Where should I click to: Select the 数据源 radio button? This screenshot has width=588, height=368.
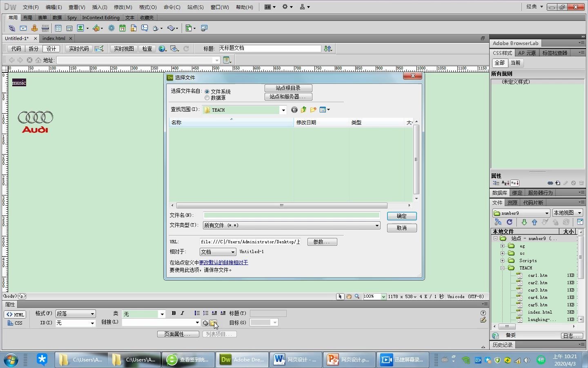(x=207, y=98)
